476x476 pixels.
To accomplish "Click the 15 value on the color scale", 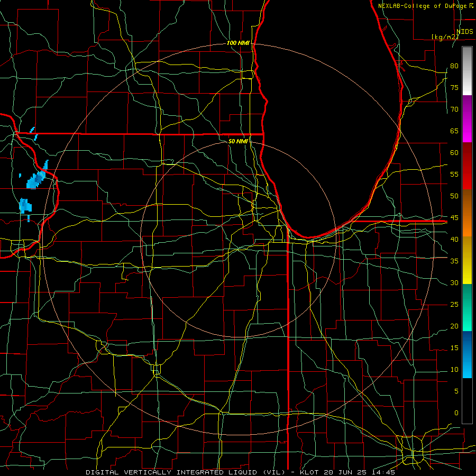I will point(454,348).
